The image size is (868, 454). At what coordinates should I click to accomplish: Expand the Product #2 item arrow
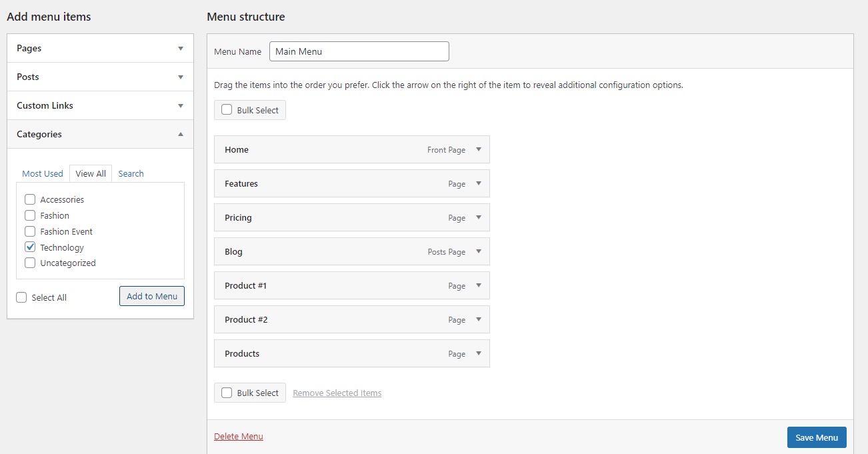click(x=479, y=319)
